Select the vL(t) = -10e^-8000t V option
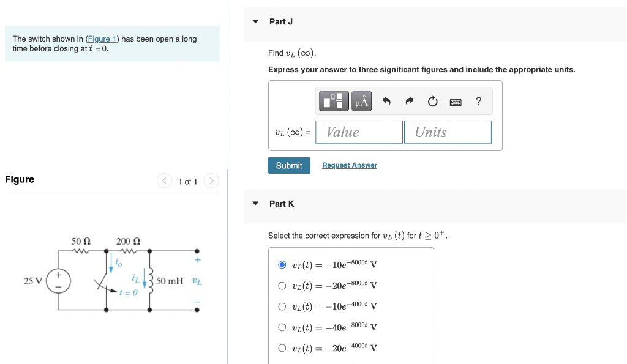Image resolution: width=627 pixels, height=364 pixels. [x=282, y=264]
